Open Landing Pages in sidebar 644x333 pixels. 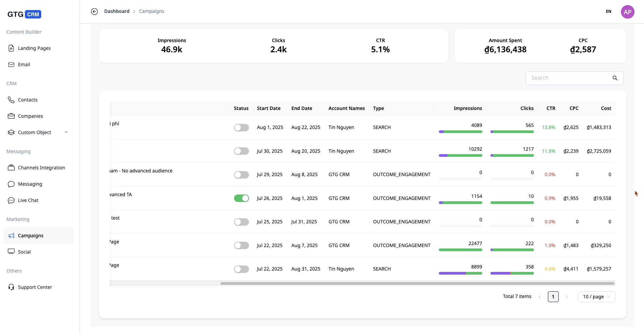39,48
